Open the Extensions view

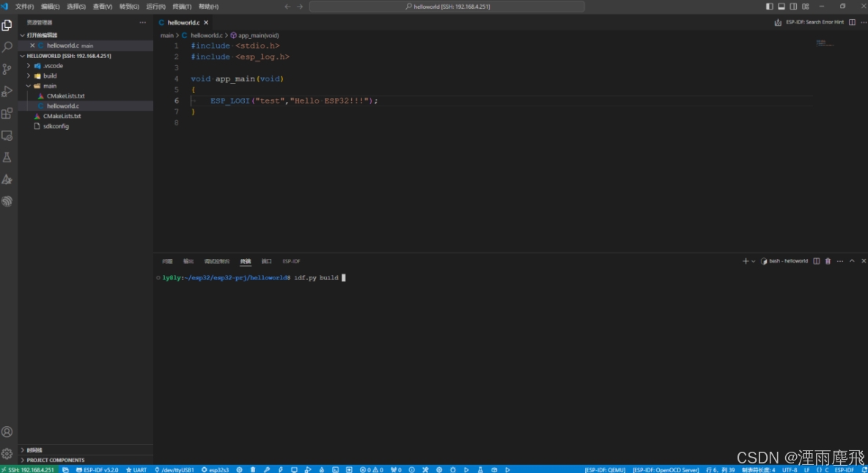click(7, 114)
